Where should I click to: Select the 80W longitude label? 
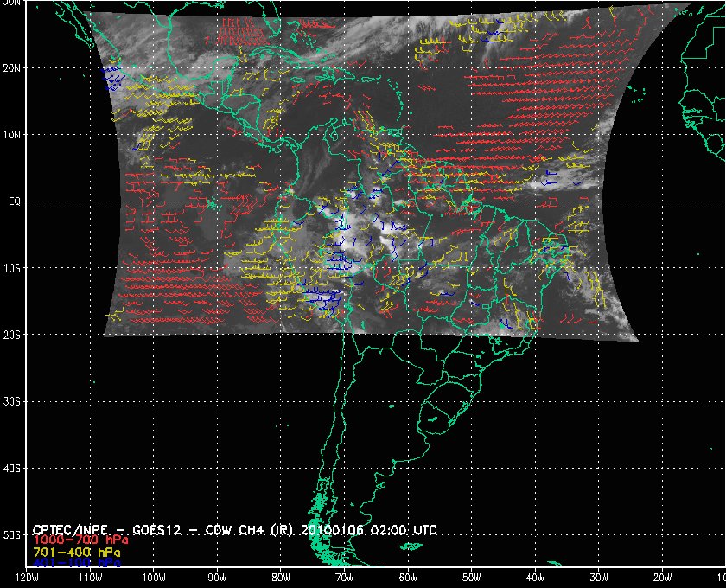[x=281, y=578]
